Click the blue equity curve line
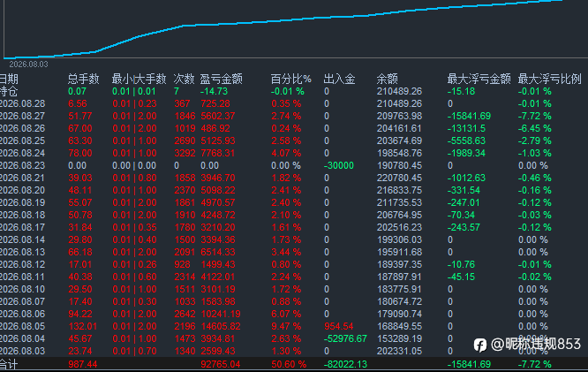This screenshot has height=372, width=588. click(x=283, y=22)
